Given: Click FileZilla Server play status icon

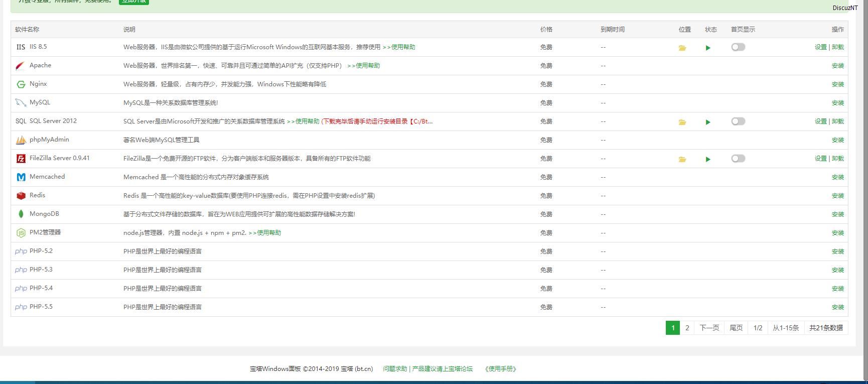Looking at the screenshot, I should click(708, 160).
